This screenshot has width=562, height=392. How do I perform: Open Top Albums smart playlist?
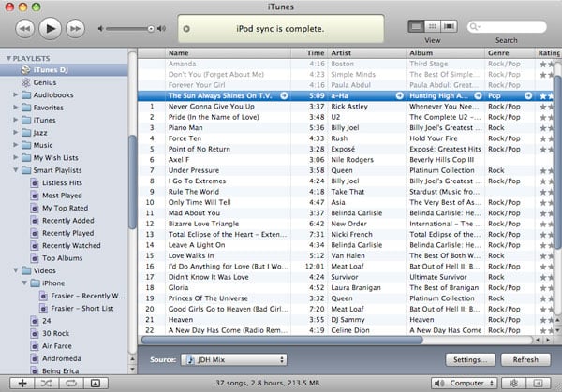(x=64, y=258)
